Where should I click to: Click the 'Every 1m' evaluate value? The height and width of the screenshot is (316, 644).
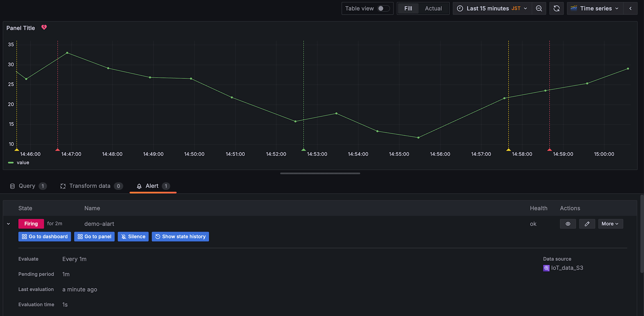coord(74,259)
